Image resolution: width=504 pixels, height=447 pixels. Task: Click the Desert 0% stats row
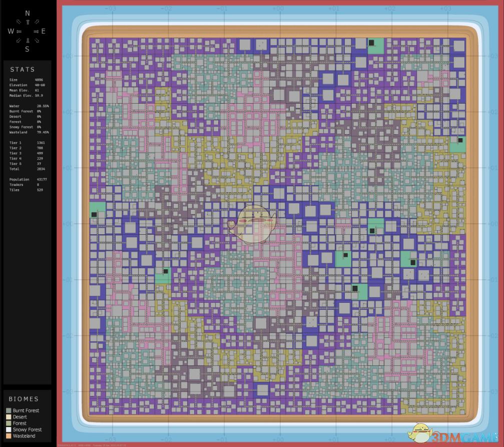coord(25,117)
